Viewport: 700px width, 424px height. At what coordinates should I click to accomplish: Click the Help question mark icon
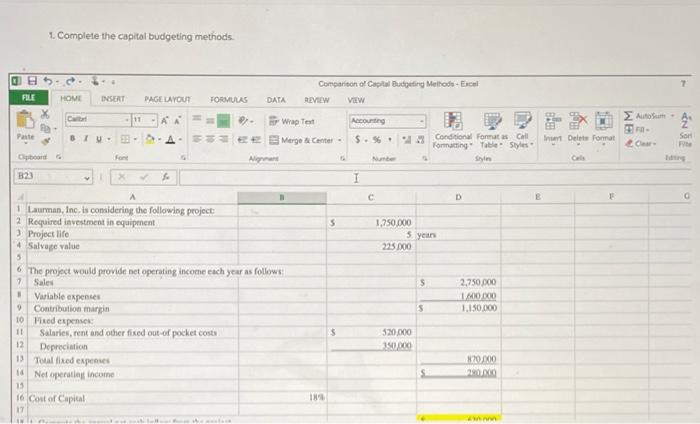[x=683, y=83]
